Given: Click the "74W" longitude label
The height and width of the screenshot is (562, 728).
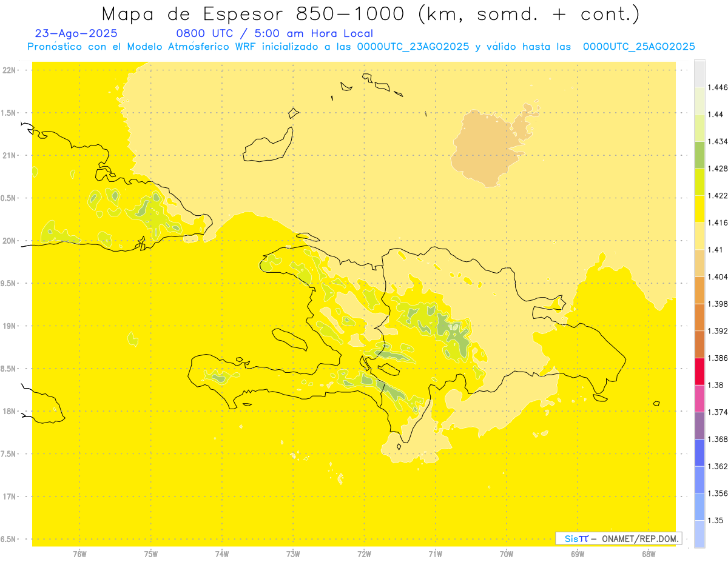Looking at the screenshot, I should (222, 554).
